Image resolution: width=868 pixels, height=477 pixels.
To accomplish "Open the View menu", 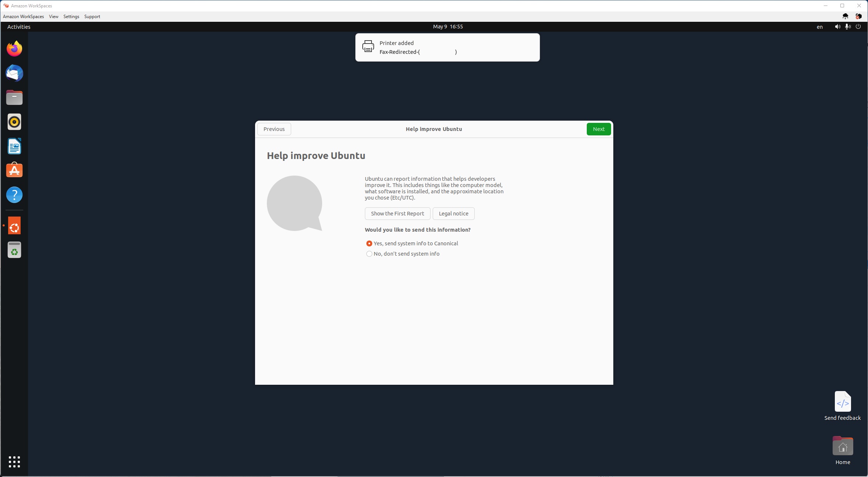I will click(53, 17).
